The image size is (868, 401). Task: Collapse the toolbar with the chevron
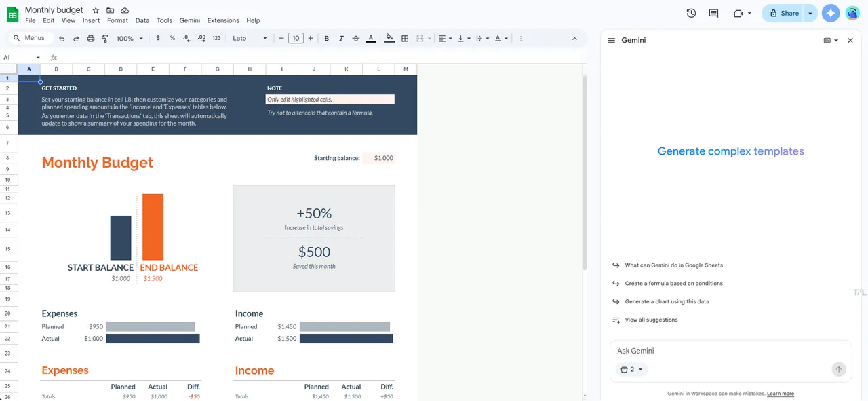pos(574,39)
